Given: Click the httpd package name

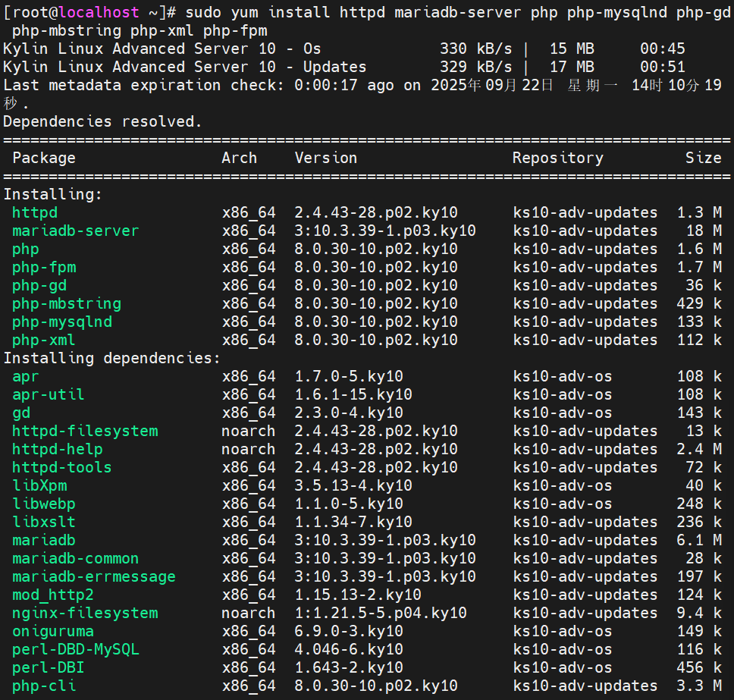Looking at the screenshot, I should pos(35,212).
